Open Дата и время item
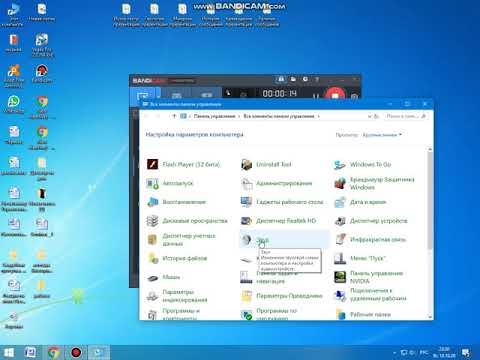Image resolution: width=480 pixels, height=360 pixels. pyautogui.click(x=360, y=202)
